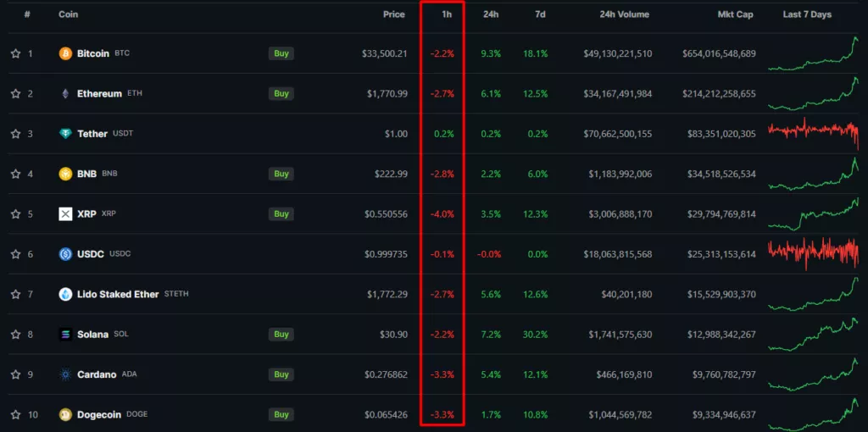Star the USDC row
868x432 pixels.
pos(15,254)
